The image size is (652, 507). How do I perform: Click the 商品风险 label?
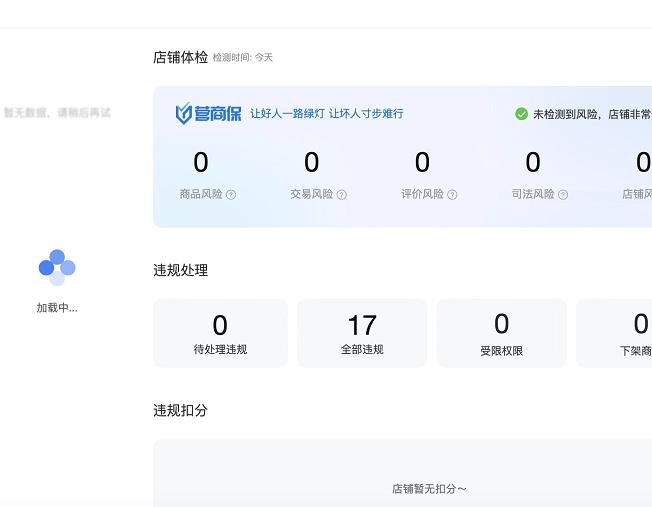pos(201,194)
